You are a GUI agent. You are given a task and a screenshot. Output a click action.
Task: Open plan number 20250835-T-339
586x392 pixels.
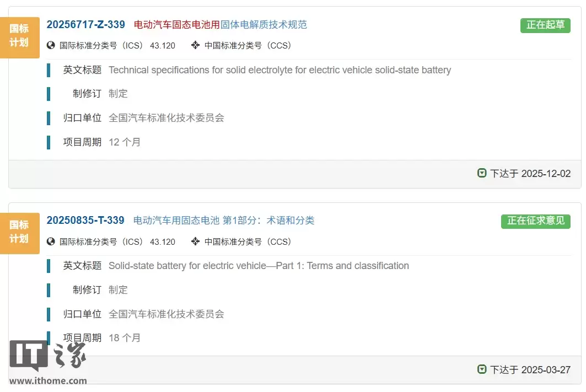85,221
